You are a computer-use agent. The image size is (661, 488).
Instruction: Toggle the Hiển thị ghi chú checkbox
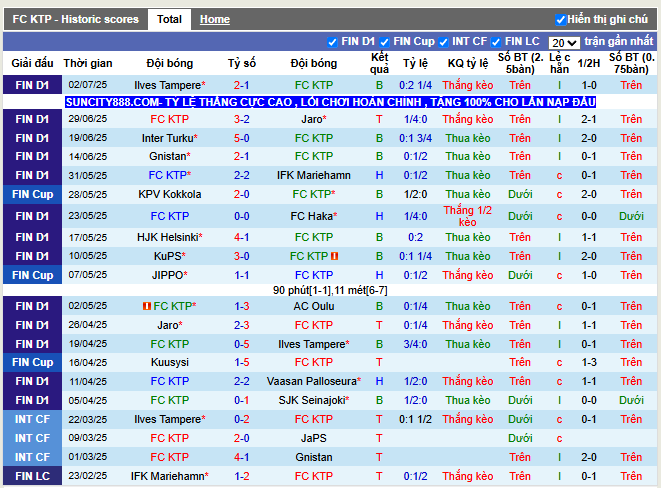click(560, 20)
